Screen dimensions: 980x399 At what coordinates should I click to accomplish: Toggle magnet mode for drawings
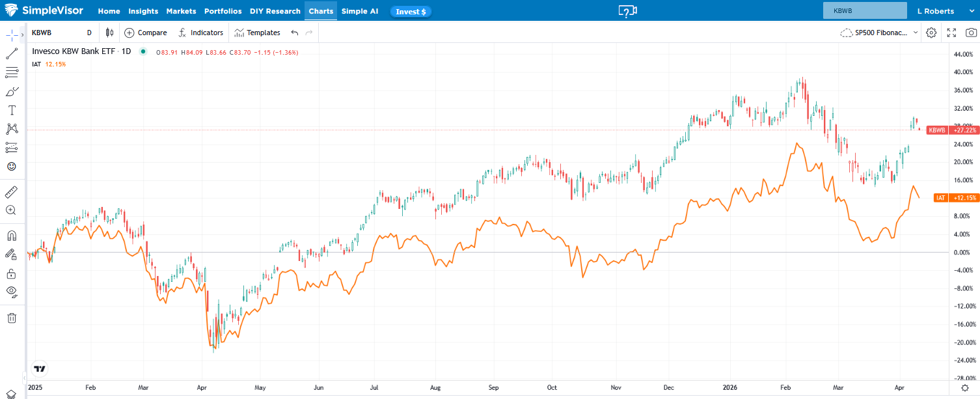point(11,236)
